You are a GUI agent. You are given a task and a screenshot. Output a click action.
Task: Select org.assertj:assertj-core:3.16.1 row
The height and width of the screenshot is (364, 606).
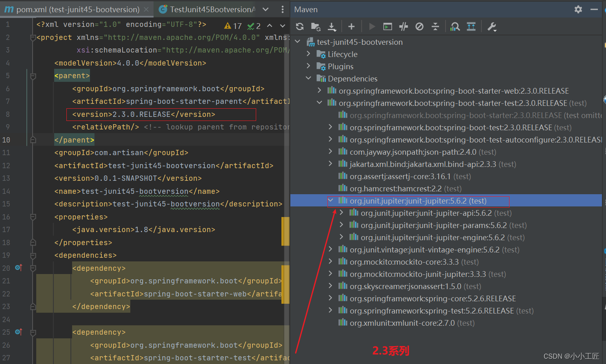click(446, 176)
